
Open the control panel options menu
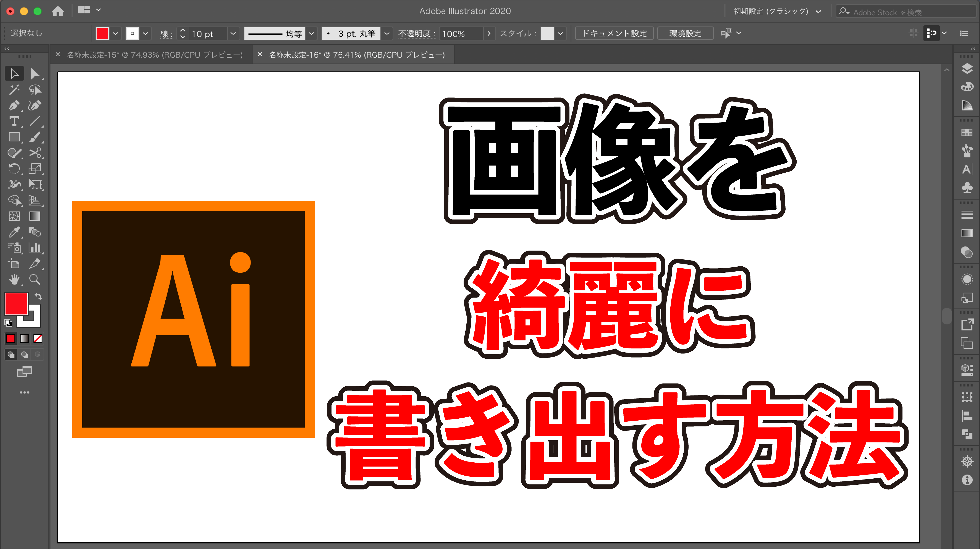point(964,34)
